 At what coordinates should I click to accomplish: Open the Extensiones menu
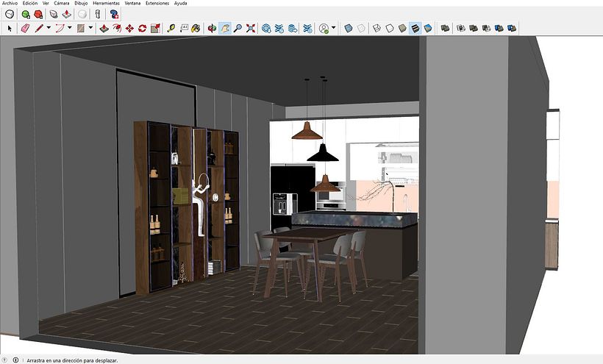157,3
